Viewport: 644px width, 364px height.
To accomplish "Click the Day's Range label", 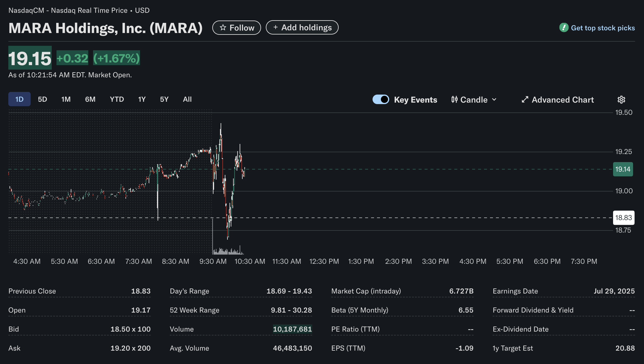I will click(x=189, y=291).
